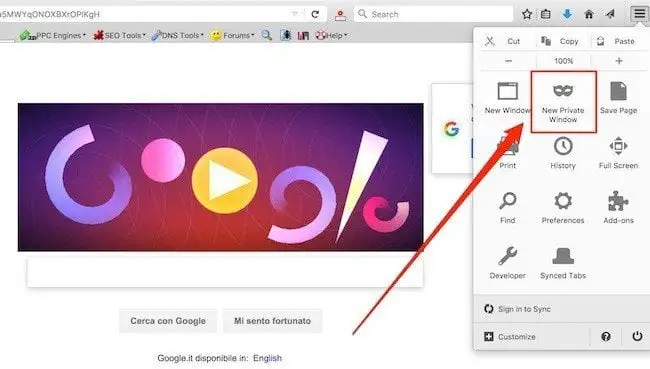Viewport: 650px width, 369px height.
Task: Click the Google G logo card
Action: pos(452,129)
